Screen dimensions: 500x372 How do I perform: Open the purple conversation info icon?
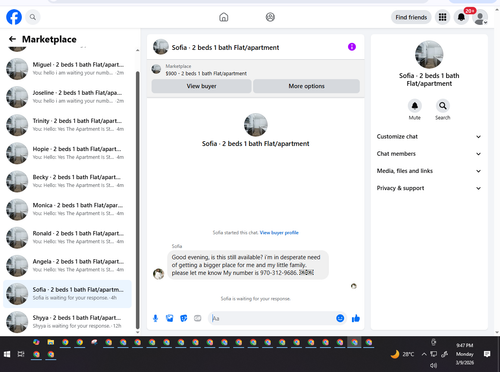(x=352, y=47)
